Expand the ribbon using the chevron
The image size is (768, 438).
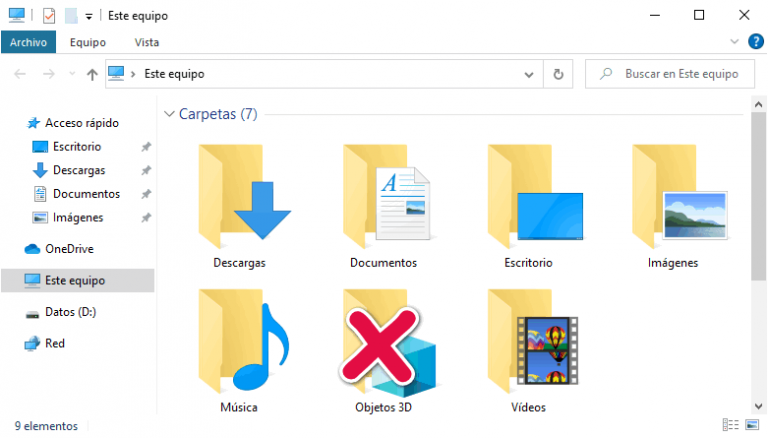pyautogui.click(x=735, y=42)
